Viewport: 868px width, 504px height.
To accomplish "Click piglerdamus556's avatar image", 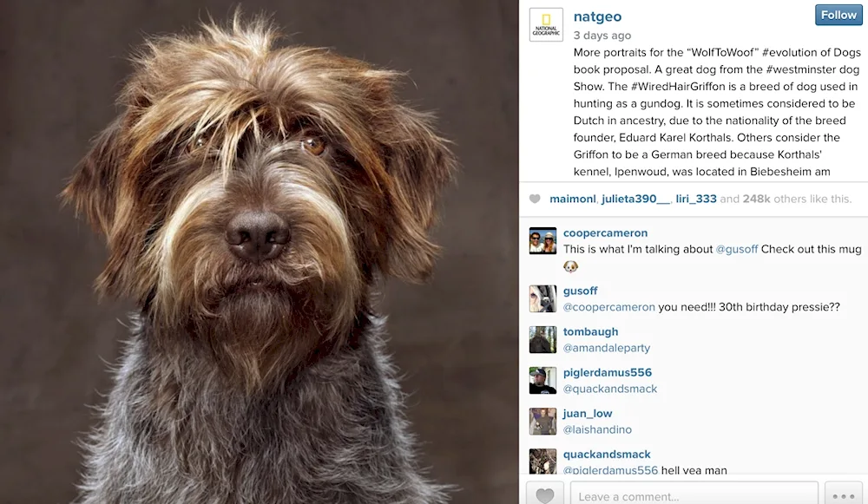I will tap(542, 381).
